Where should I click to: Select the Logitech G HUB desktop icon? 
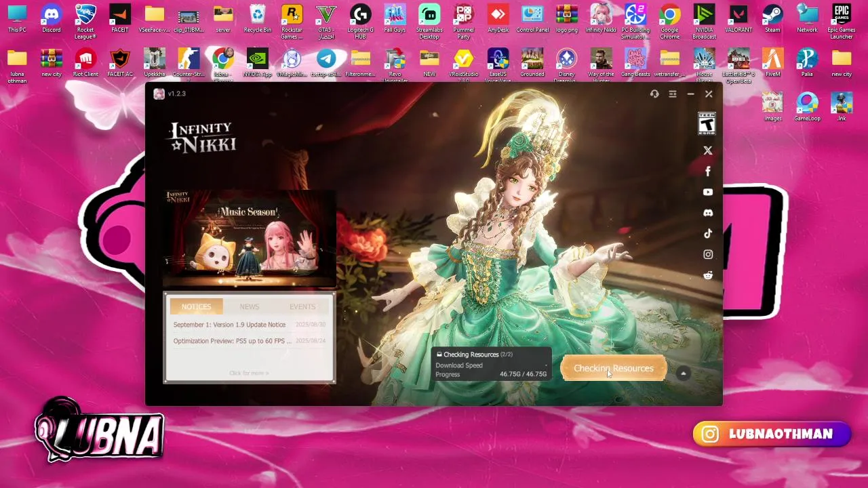pyautogui.click(x=360, y=21)
